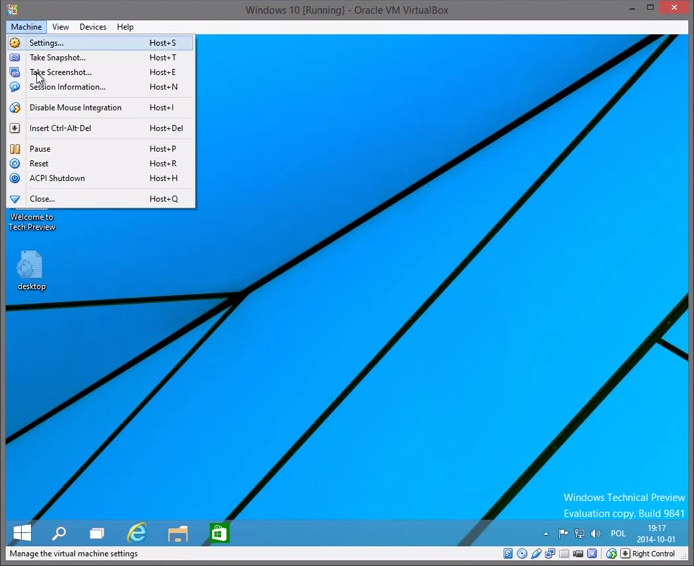This screenshot has height=566, width=694.
Task: Click the network adapters status icon
Action: pyautogui.click(x=550, y=553)
